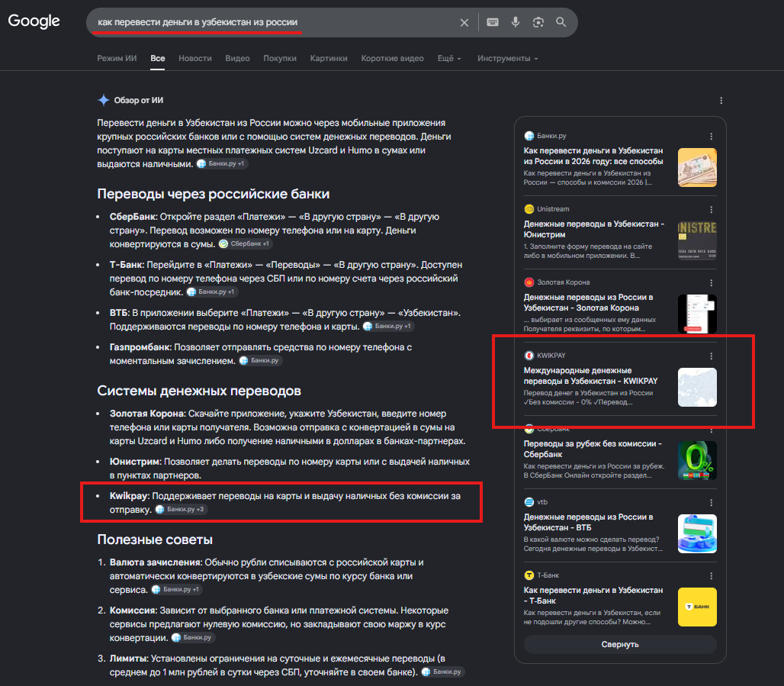Viewport: 784px width, 686px height.
Task: Open source chip after Валюта зачисления
Action: [176, 589]
